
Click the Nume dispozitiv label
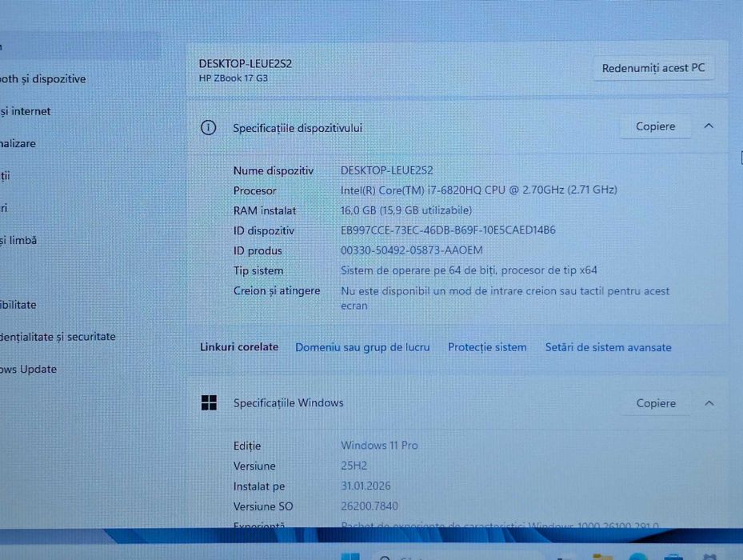coord(274,170)
